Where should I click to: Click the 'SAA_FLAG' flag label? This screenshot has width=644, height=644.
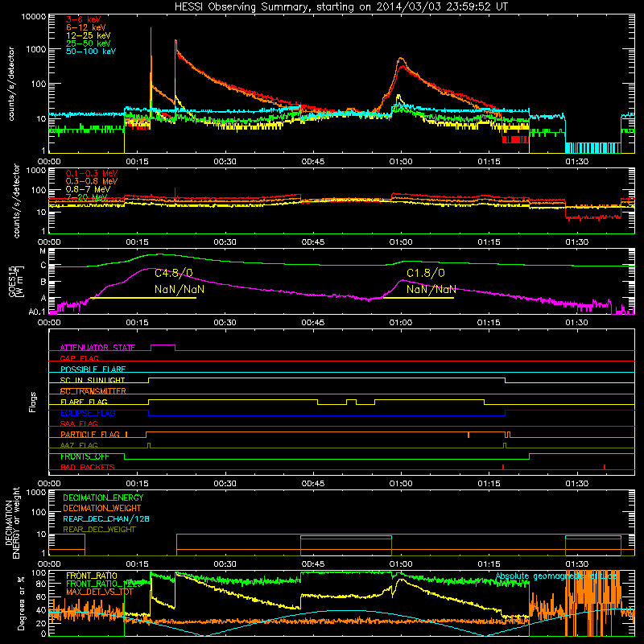(79, 423)
